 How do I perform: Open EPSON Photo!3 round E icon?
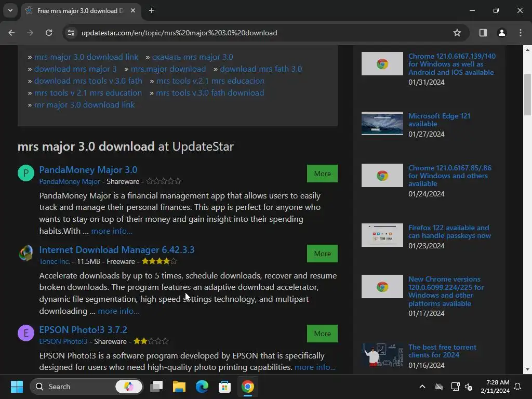26,333
